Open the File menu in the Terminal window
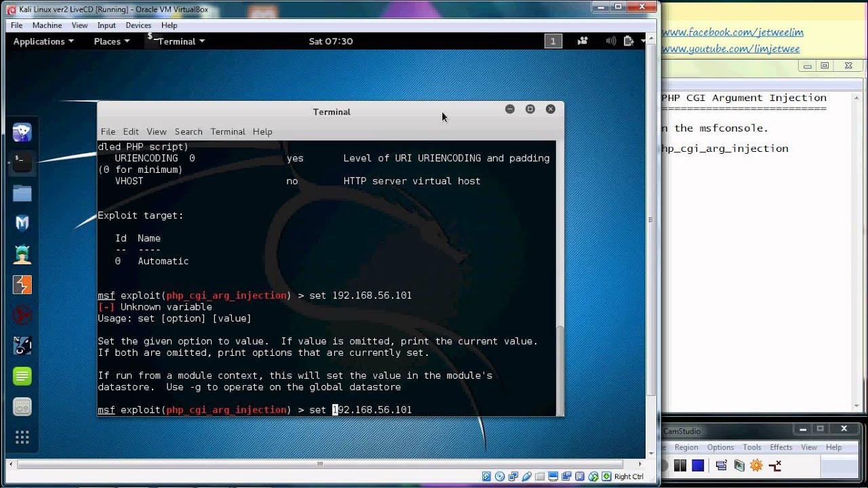The image size is (868, 488). point(108,131)
